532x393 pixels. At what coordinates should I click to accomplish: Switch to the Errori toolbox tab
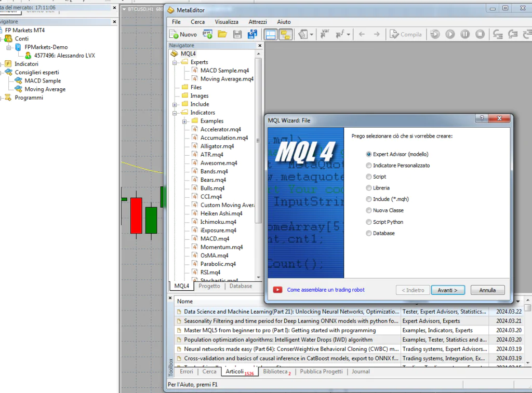coord(187,372)
